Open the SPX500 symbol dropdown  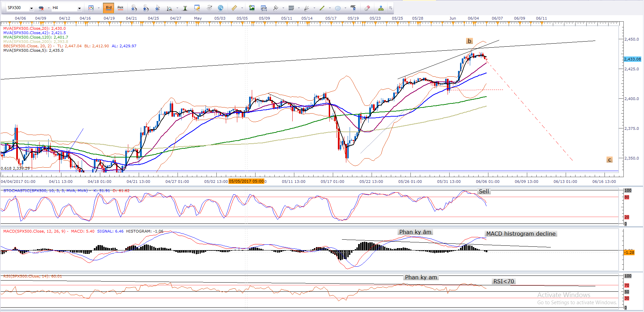(31, 8)
